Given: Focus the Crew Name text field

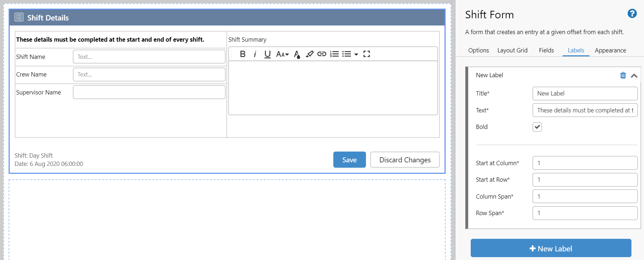Looking at the screenshot, I should (149, 74).
